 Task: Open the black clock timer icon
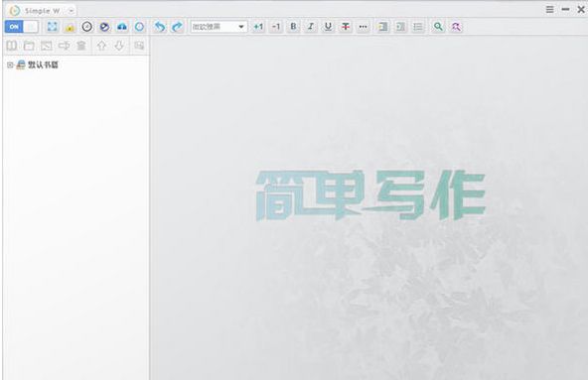coord(87,27)
